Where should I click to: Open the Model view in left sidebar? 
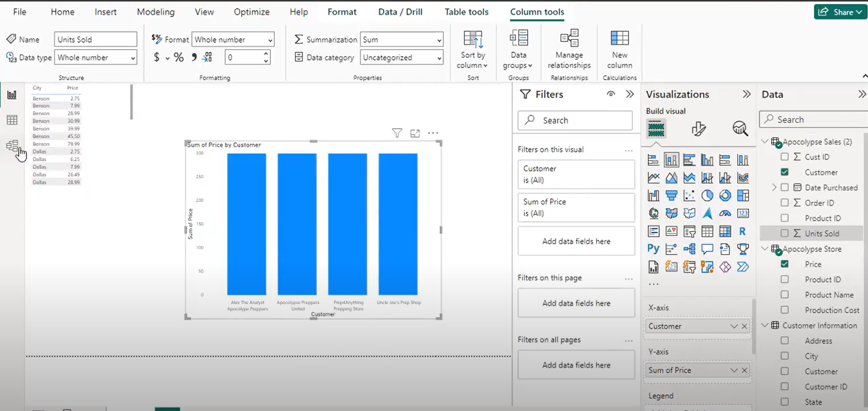tap(12, 146)
